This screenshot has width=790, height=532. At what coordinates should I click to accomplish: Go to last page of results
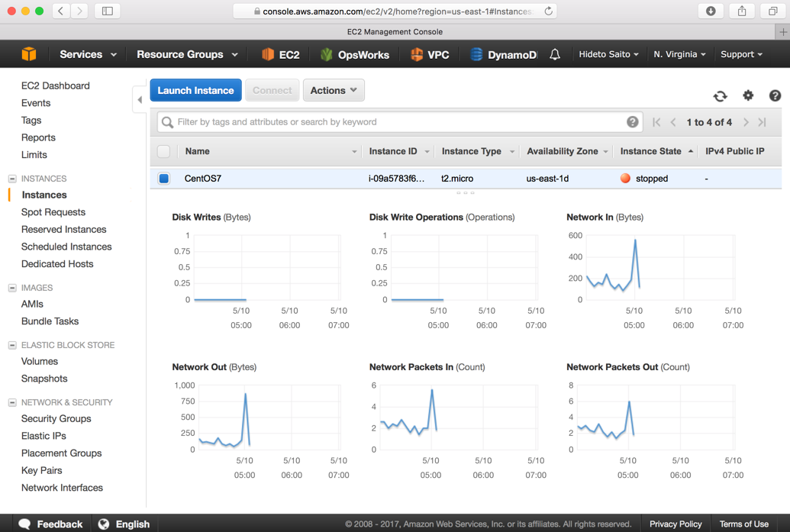click(763, 122)
